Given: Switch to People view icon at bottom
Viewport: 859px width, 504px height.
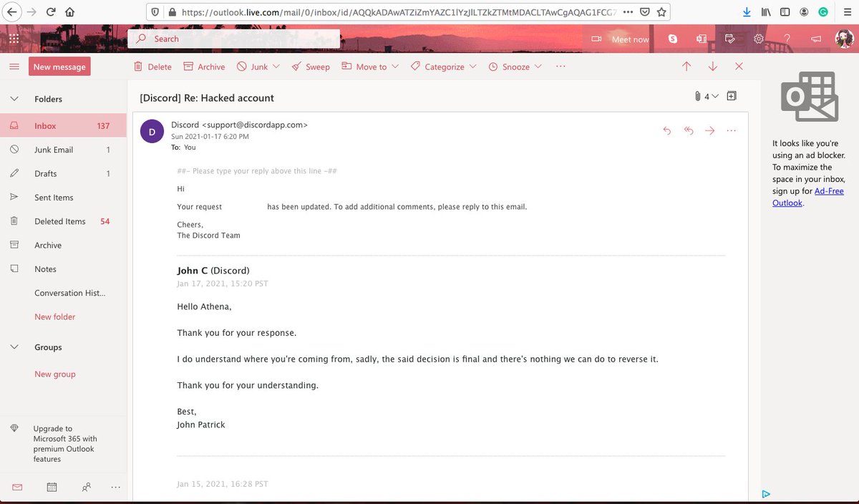Looking at the screenshot, I should pyautogui.click(x=87, y=487).
